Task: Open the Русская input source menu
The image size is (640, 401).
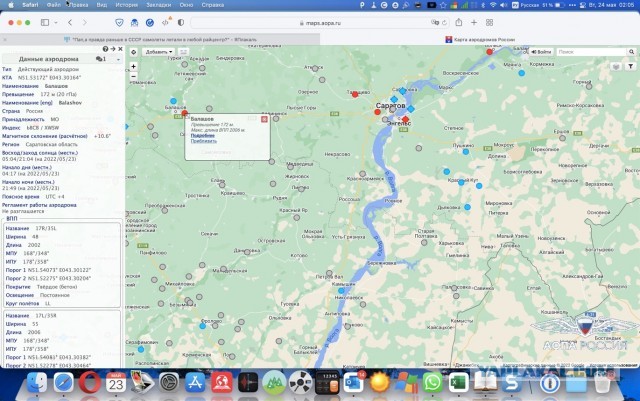Action: click(x=526, y=5)
